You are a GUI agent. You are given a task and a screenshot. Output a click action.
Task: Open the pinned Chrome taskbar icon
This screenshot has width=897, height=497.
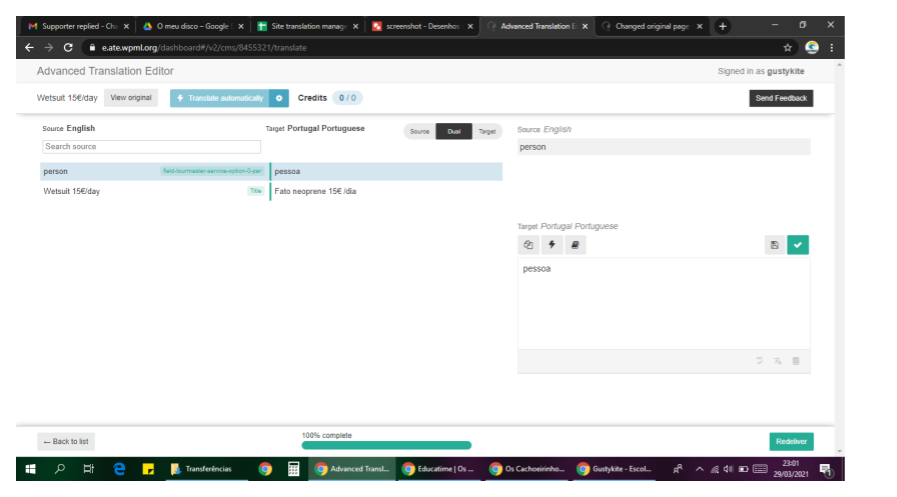click(265, 469)
